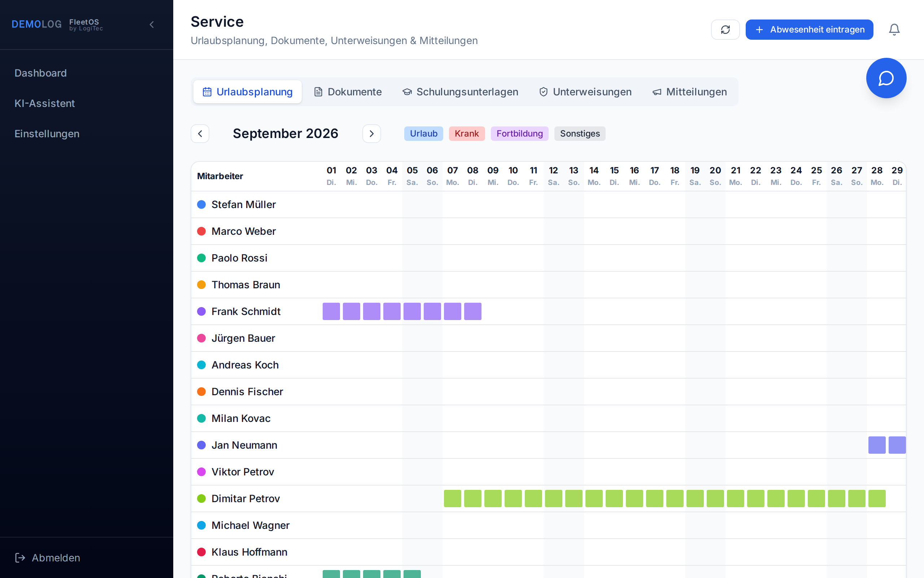Image resolution: width=924 pixels, height=578 pixels.
Task: Click the Urlaub legend badge
Action: 423,134
